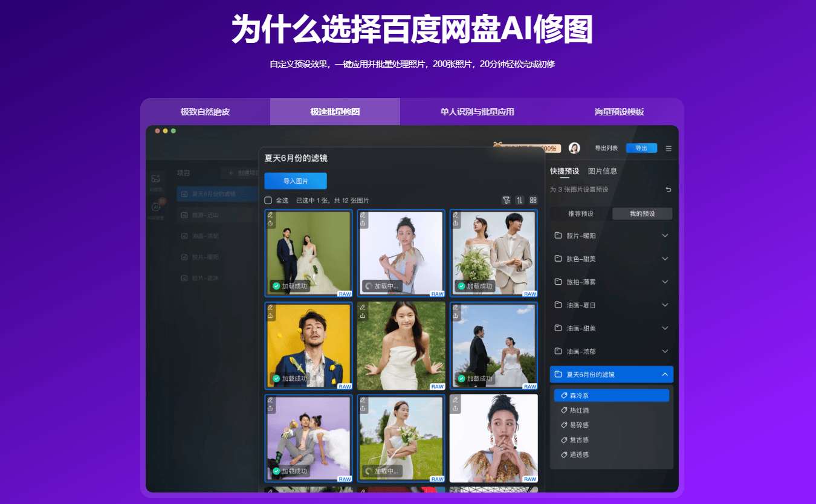Click the export icon on the green-wall couple photo
The height and width of the screenshot is (504, 816).
coord(270,223)
